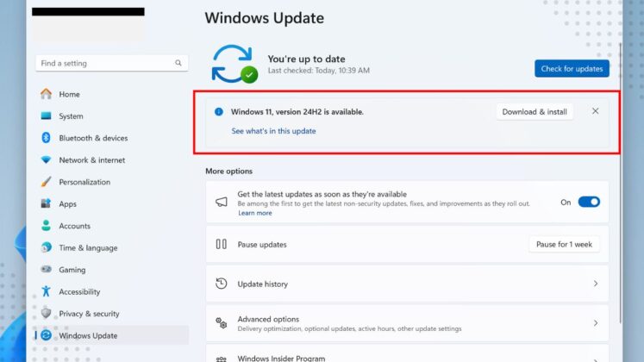Click the Advanced options row title
Image resolution: width=644 pixels, height=362 pixels.
tap(268, 319)
